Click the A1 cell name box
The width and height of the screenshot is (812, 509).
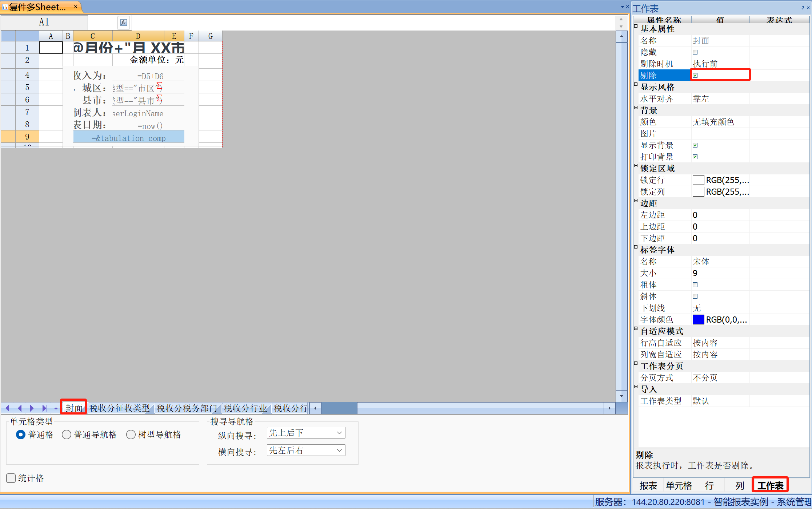click(x=44, y=23)
